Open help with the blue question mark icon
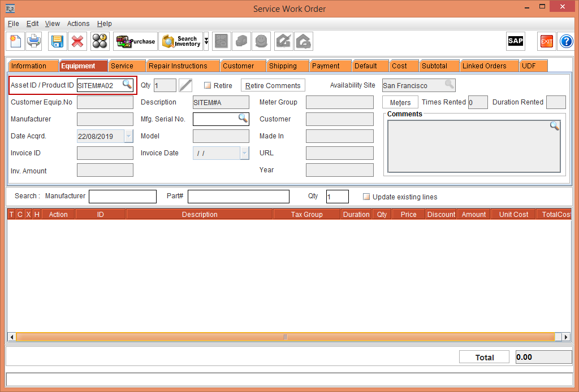 (x=566, y=41)
